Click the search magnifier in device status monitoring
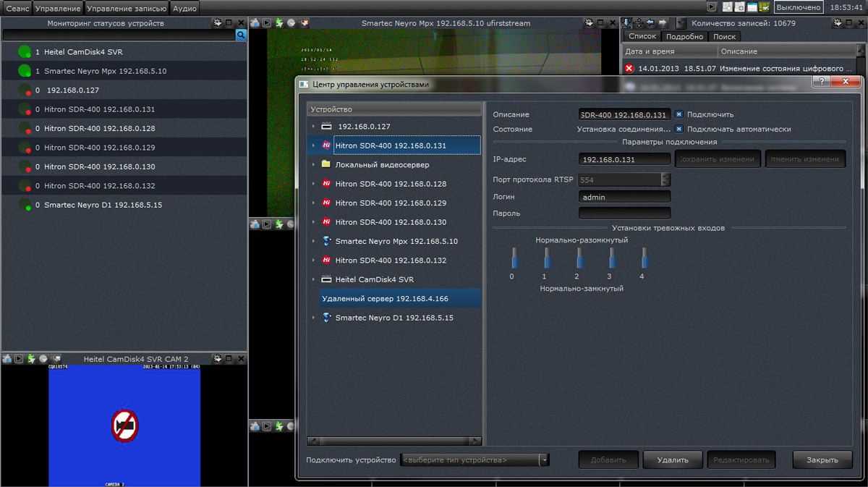 pyautogui.click(x=242, y=35)
